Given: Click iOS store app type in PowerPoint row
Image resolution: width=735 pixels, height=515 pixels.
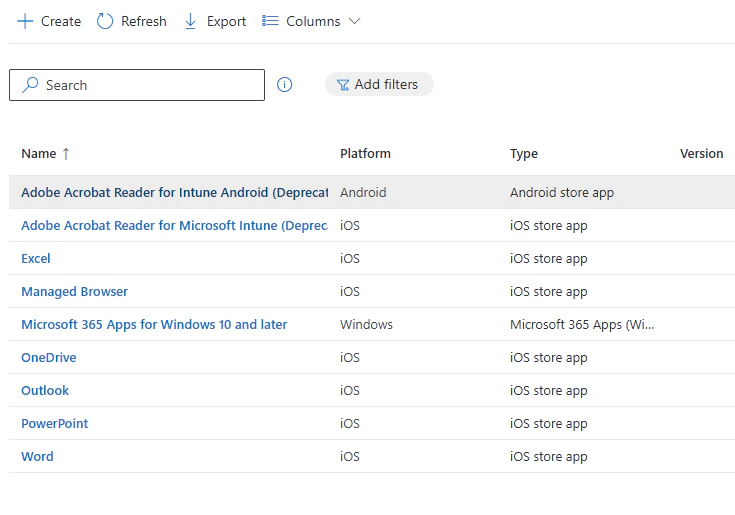Looking at the screenshot, I should point(548,424).
